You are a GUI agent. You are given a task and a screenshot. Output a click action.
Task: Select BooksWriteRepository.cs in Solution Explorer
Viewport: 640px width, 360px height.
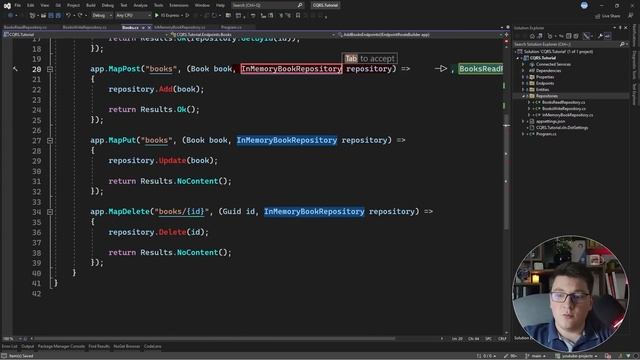[564, 109]
